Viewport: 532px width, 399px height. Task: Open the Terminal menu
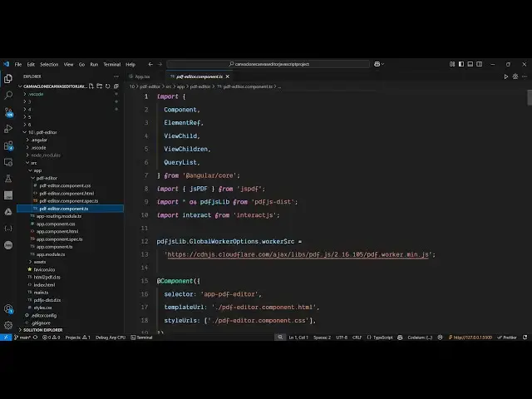pos(112,64)
